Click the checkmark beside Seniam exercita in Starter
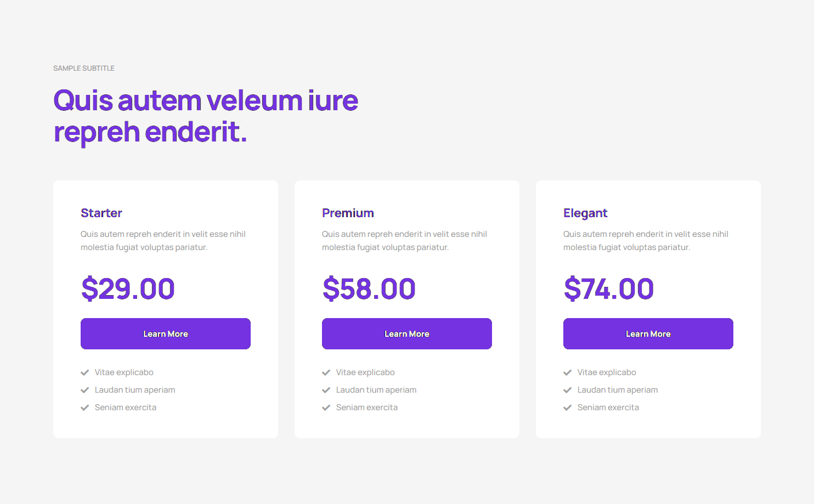 point(85,407)
